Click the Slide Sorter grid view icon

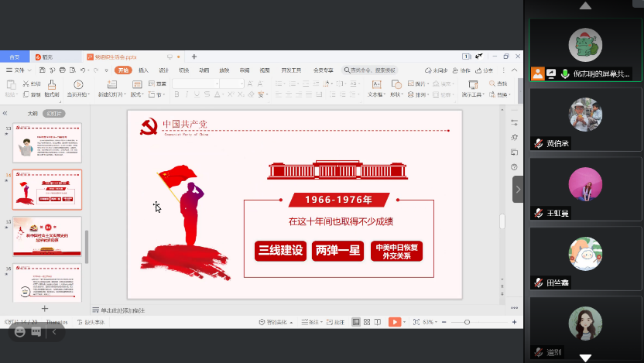click(366, 321)
